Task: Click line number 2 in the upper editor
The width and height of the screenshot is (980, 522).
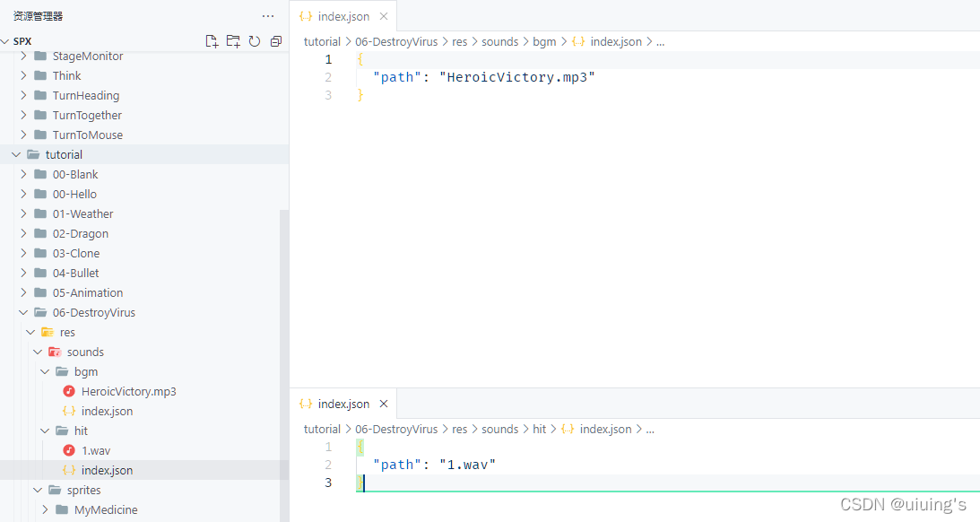Action: click(328, 77)
